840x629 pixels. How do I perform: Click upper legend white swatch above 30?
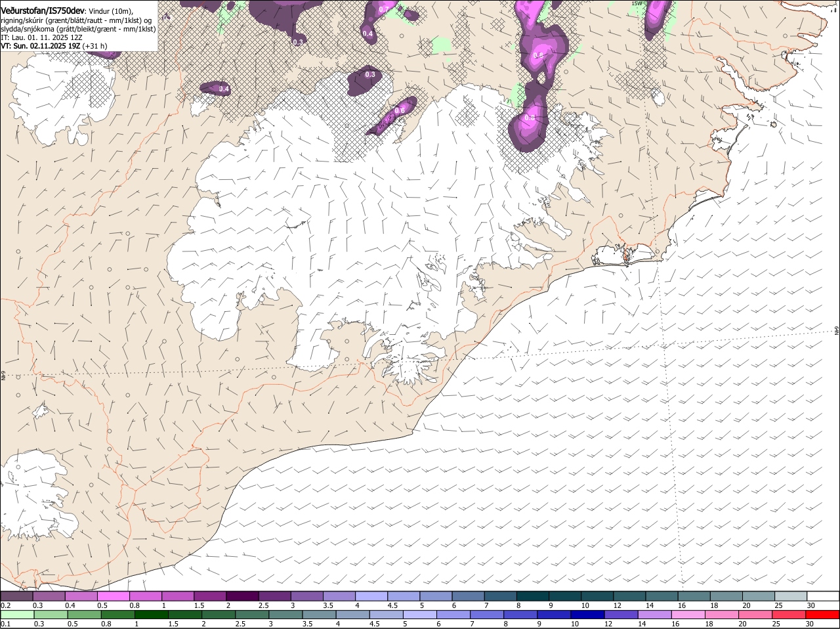click(x=823, y=596)
